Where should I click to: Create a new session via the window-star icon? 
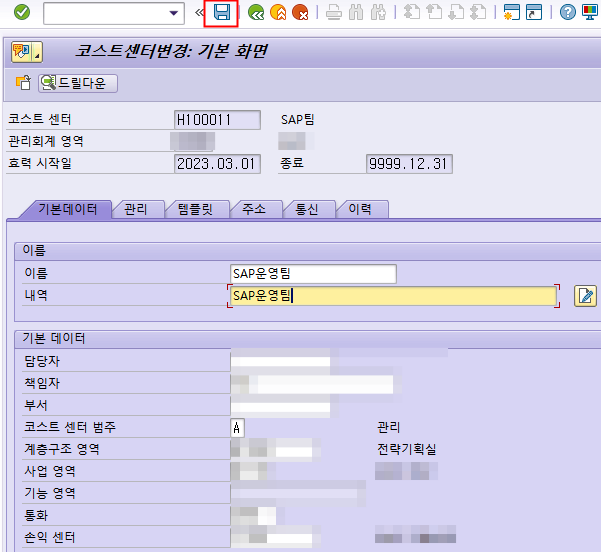512,13
